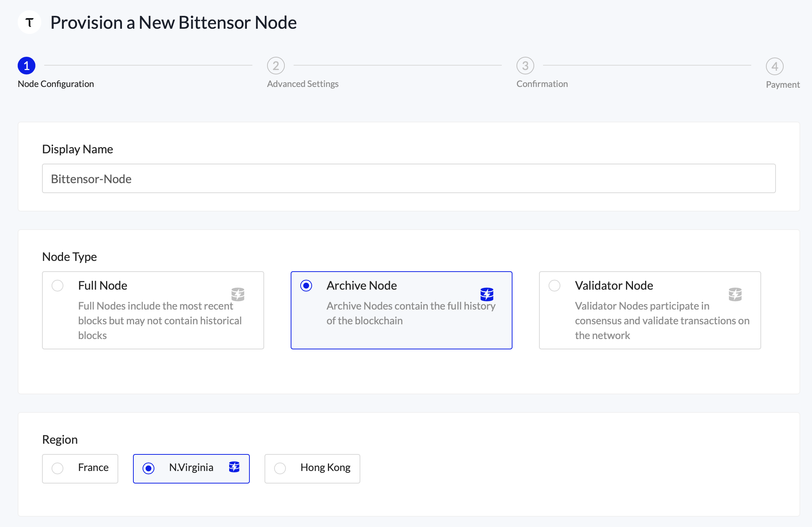The height and width of the screenshot is (527, 812).
Task: Open the Advanced Settings step
Action: (x=302, y=84)
